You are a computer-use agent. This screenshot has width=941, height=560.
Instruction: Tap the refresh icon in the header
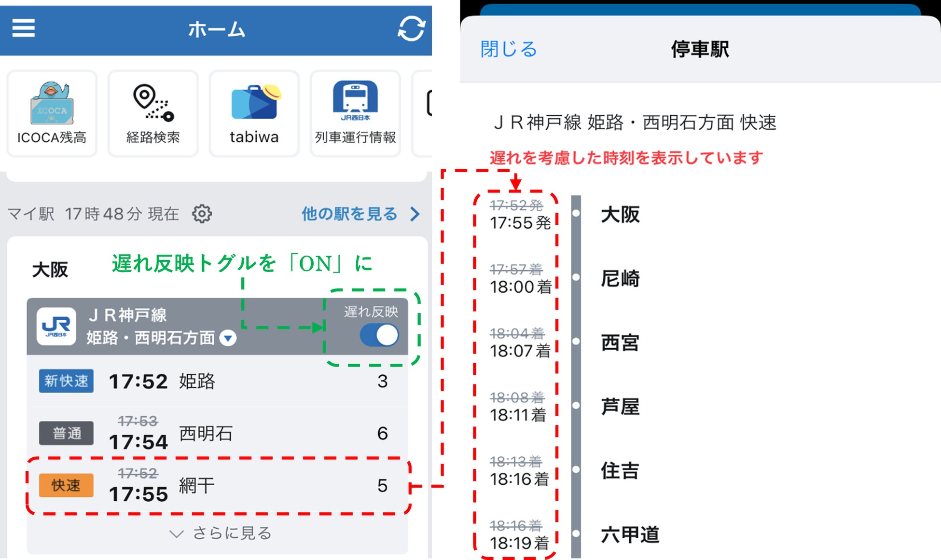point(411,29)
